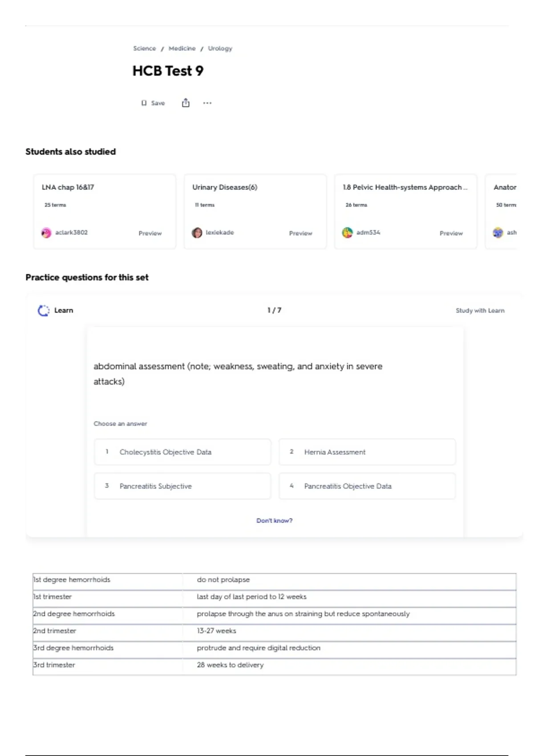Preview the Urinary Diseases(6) set
The image size is (534, 756).
(300, 233)
